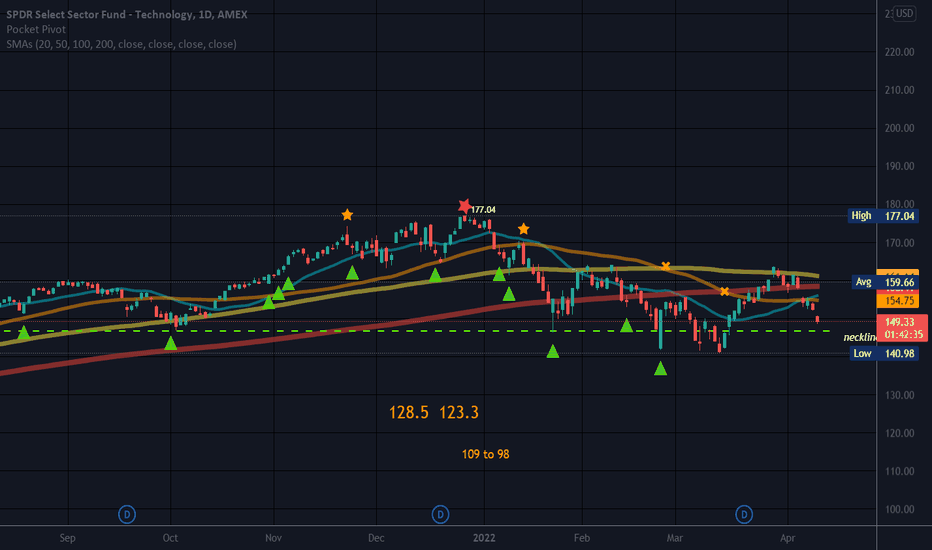Screen dimensions: 932x550
Task: Click the Avg 159.66 price label
Action: coord(885,282)
